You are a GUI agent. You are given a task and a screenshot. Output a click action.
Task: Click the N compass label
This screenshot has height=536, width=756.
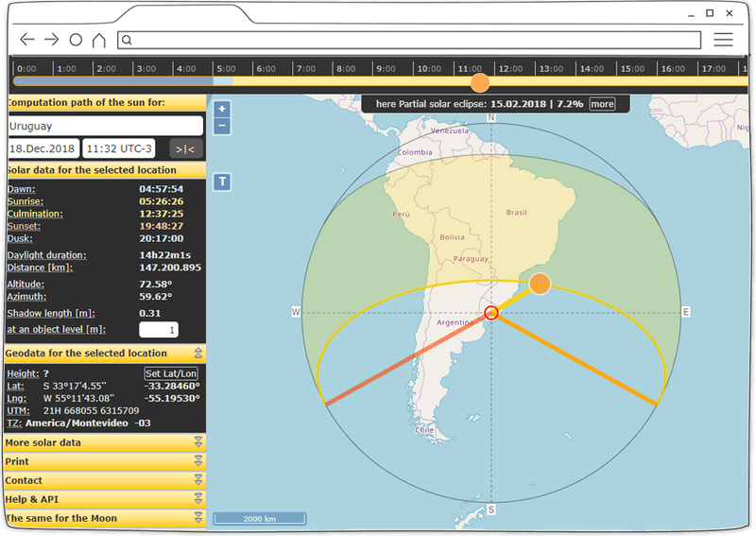click(491, 117)
